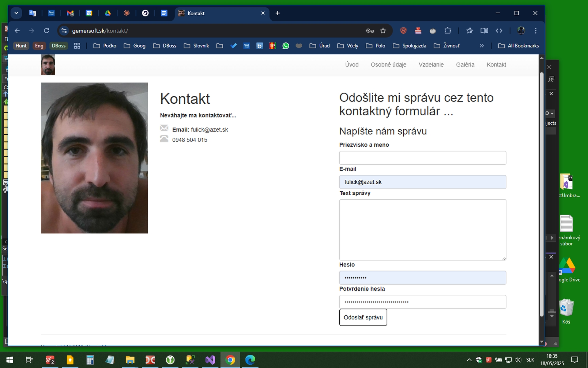Click the password manager key icon
The image size is (588, 368).
[370, 31]
